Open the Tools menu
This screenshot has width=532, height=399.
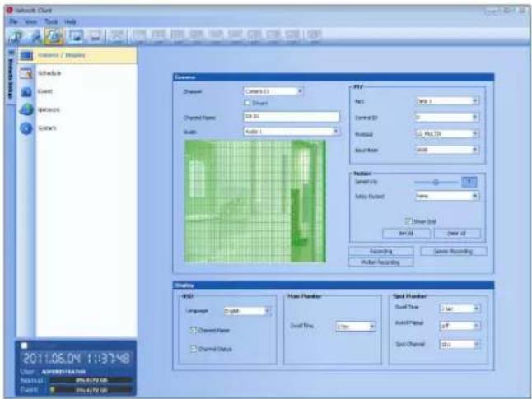51,21
